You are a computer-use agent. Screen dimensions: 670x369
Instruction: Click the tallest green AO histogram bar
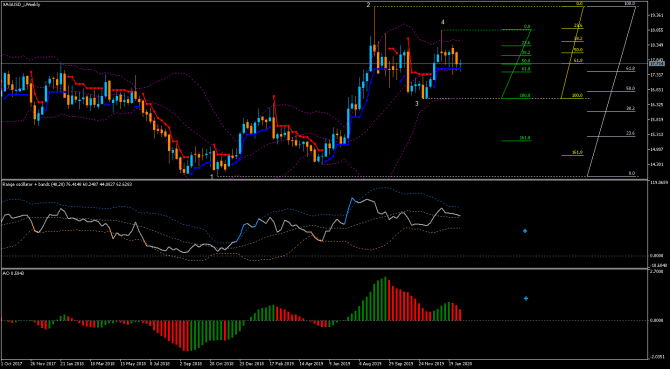point(385,299)
